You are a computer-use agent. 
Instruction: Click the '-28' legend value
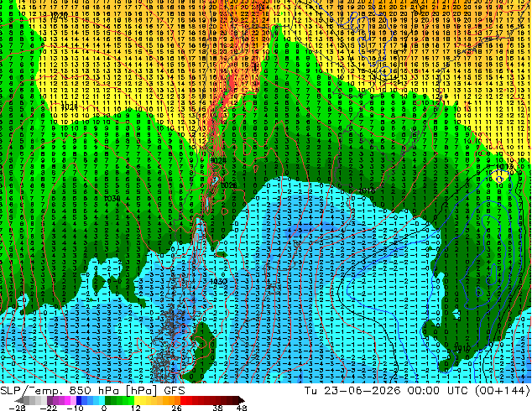pyautogui.click(x=17, y=408)
